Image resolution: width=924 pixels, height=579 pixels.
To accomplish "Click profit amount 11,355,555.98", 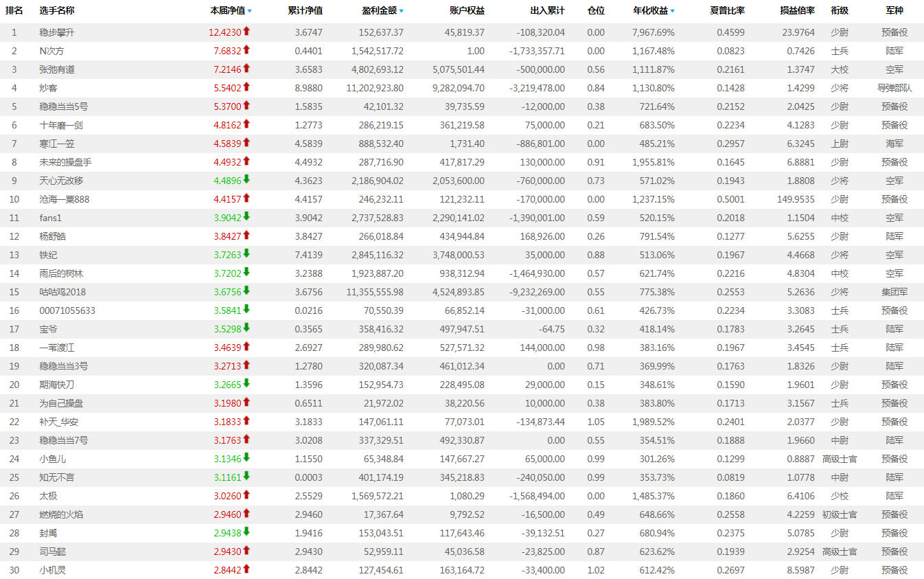I will tap(375, 292).
